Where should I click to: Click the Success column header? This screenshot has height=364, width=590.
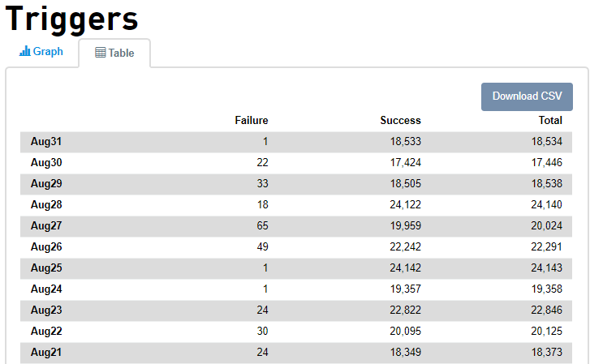400,121
